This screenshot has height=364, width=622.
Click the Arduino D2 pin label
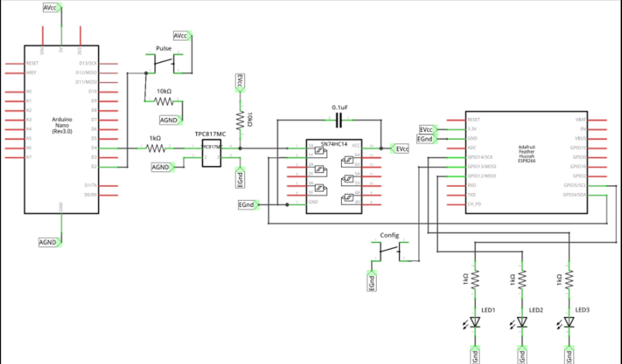pos(94,167)
